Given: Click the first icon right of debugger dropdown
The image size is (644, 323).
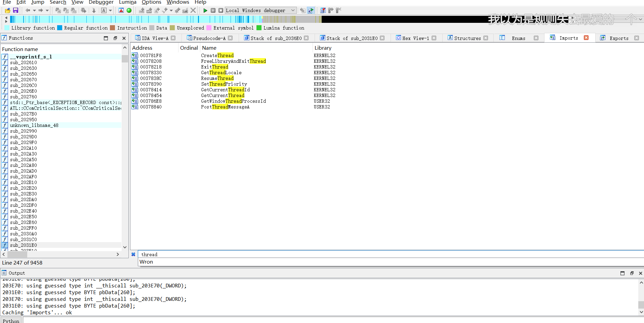Looking at the screenshot, I should coord(303,10).
